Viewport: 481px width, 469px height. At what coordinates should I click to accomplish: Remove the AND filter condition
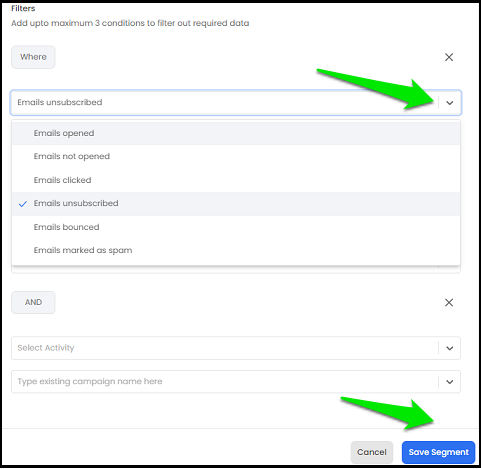(449, 303)
